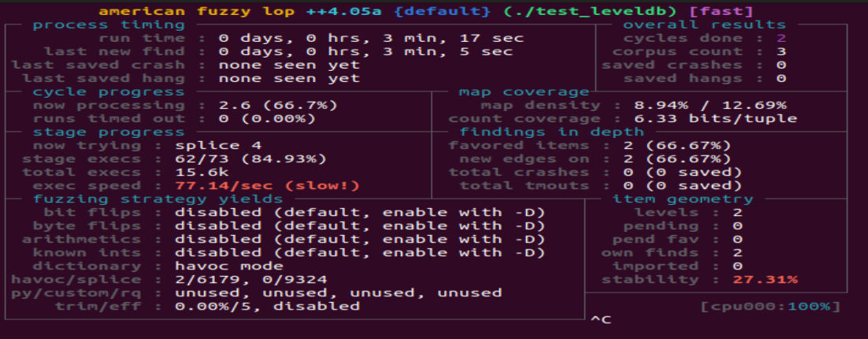Click the 'overall results' section header
The width and height of the screenshot is (868, 339).
tap(705, 24)
